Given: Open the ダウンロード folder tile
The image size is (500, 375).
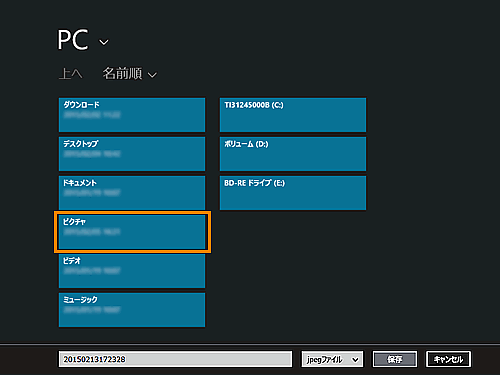Looking at the screenshot, I should [132, 115].
